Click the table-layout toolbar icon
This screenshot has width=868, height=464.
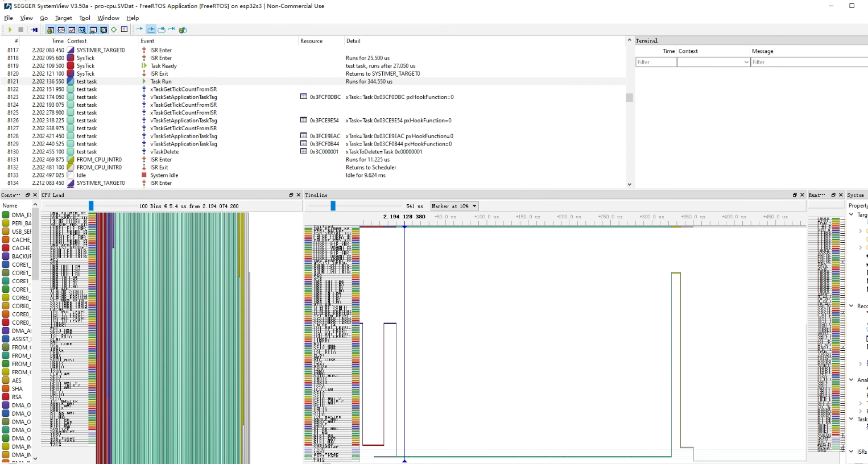tap(125, 30)
